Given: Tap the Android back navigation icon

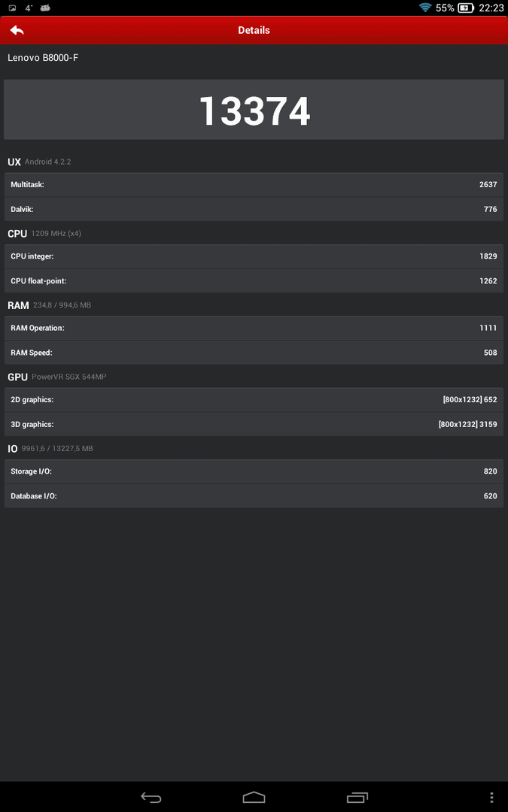Looking at the screenshot, I should 151,797.
